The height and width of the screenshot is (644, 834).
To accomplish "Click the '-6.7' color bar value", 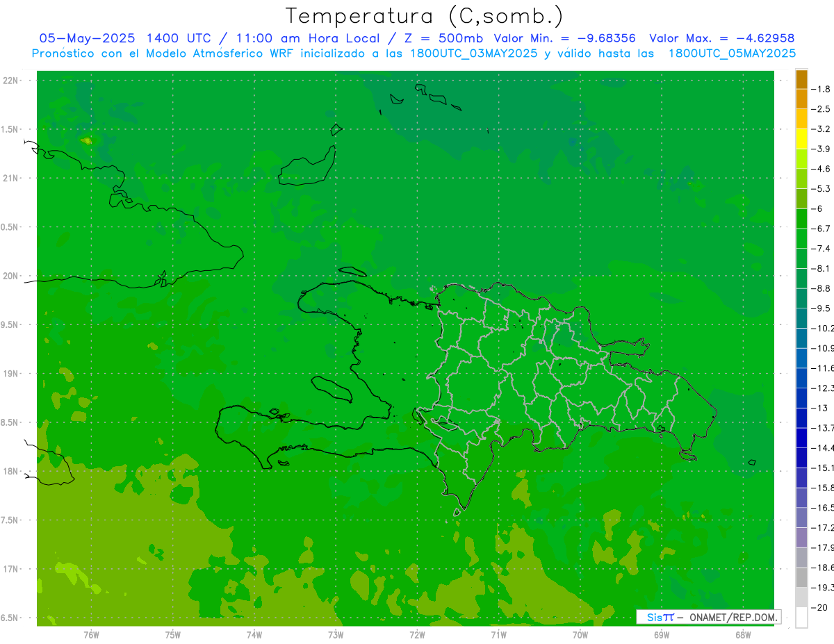I will coord(821,229).
